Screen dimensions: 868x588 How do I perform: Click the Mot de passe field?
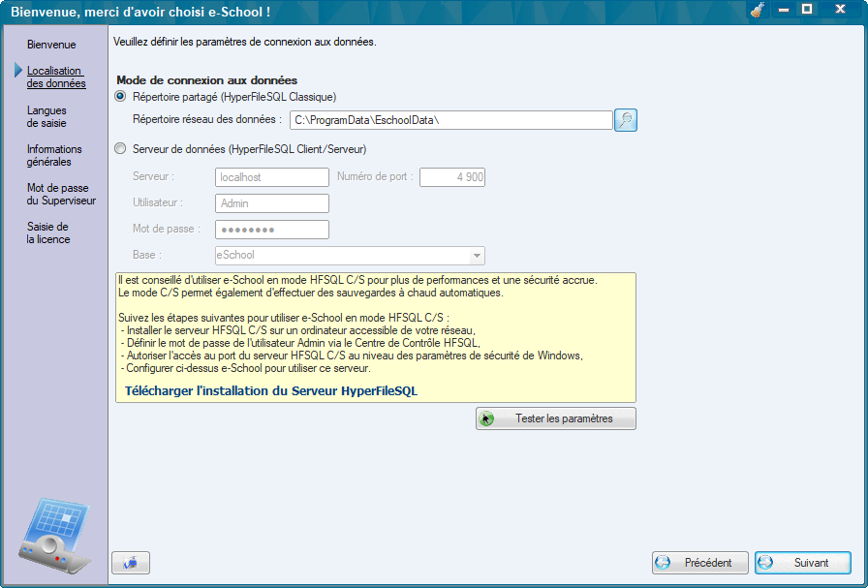[x=272, y=230]
